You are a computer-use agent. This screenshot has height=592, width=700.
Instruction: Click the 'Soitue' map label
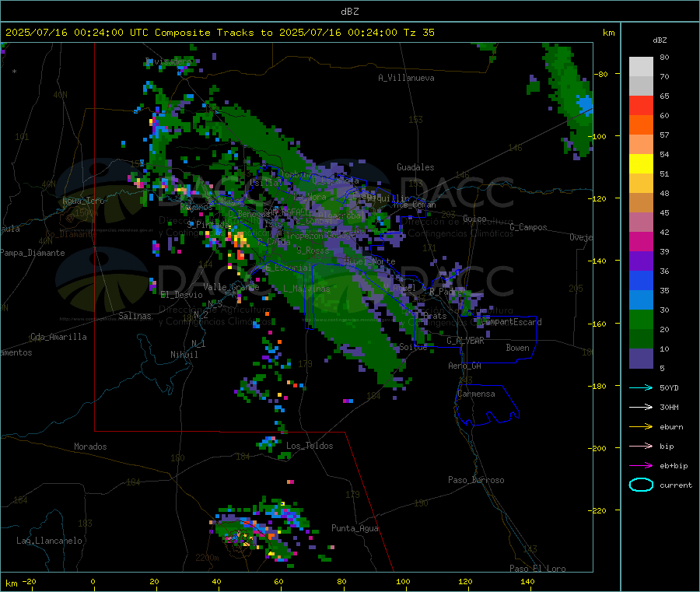tap(413, 347)
